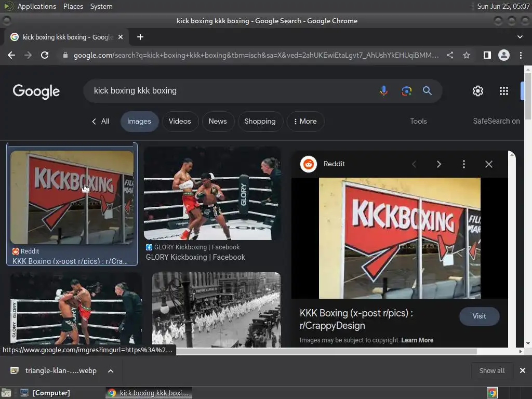532x399 pixels.
Task: Open the Google apps grid
Action: (x=504, y=91)
